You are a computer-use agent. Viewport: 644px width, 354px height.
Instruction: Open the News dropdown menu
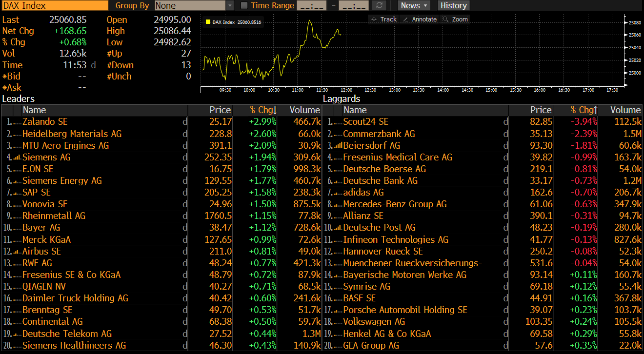tap(413, 5)
